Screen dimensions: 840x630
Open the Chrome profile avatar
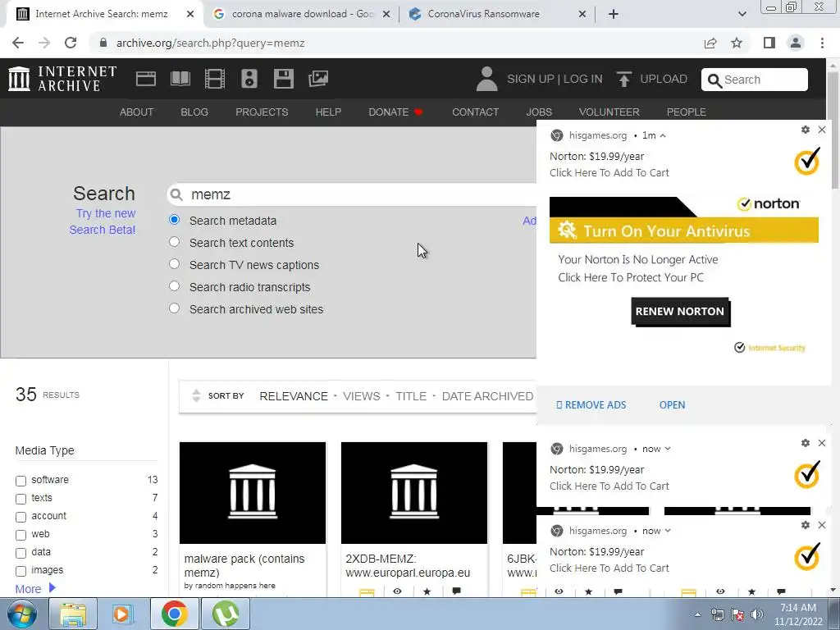pos(796,43)
